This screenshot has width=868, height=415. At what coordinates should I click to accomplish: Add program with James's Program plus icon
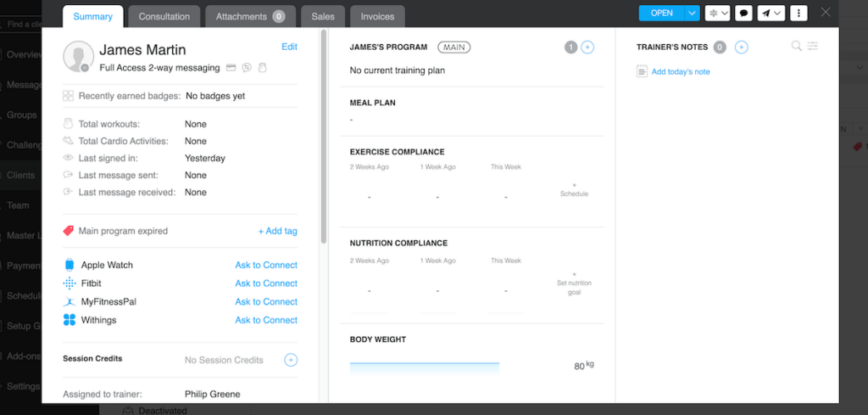point(587,48)
